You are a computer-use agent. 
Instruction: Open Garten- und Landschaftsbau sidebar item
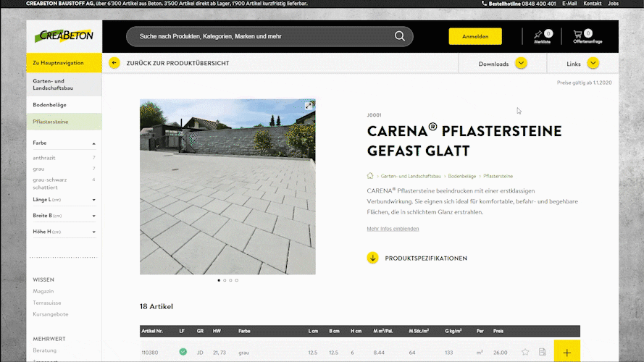coord(64,85)
